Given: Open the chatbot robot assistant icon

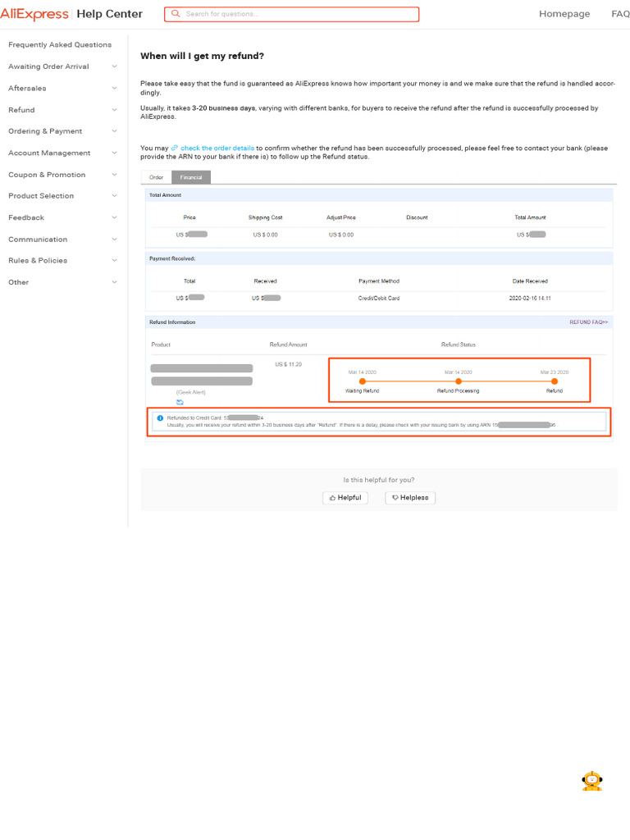Looking at the screenshot, I should (x=591, y=781).
